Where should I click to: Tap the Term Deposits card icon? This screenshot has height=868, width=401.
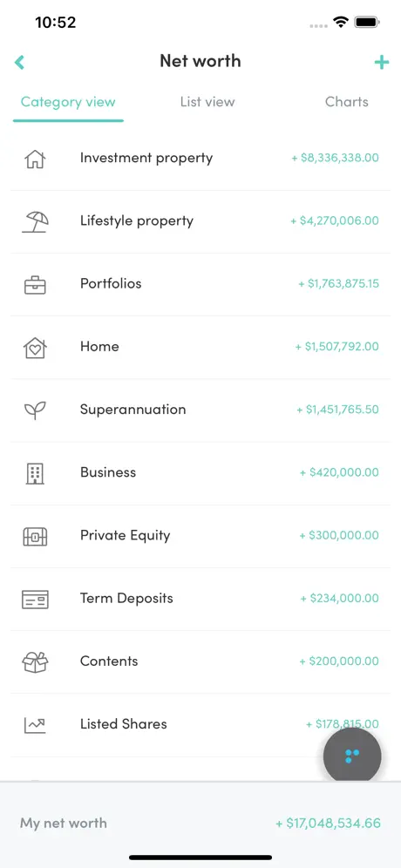[x=35, y=600]
